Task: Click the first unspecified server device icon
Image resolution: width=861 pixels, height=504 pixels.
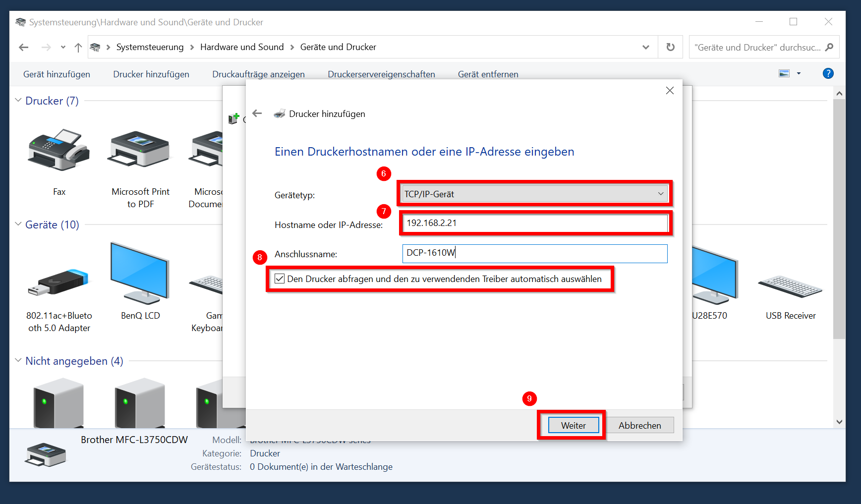Action: click(58, 402)
